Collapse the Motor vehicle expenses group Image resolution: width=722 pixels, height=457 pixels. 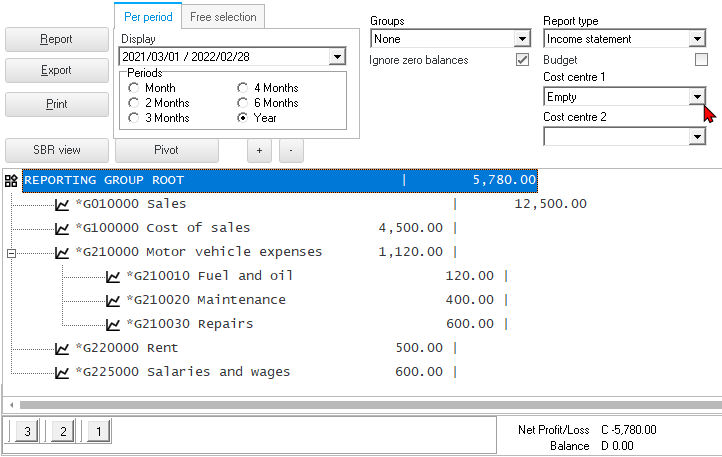pyautogui.click(x=11, y=253)
